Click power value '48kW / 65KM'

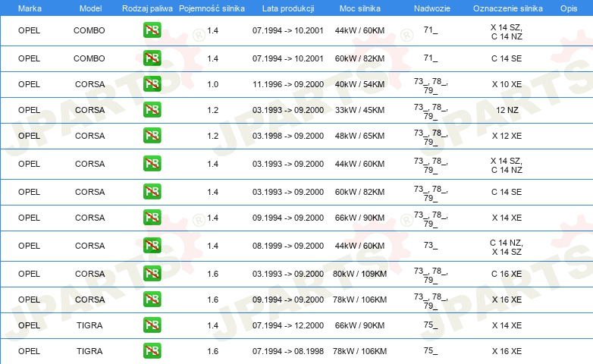(x=359, y=136)
